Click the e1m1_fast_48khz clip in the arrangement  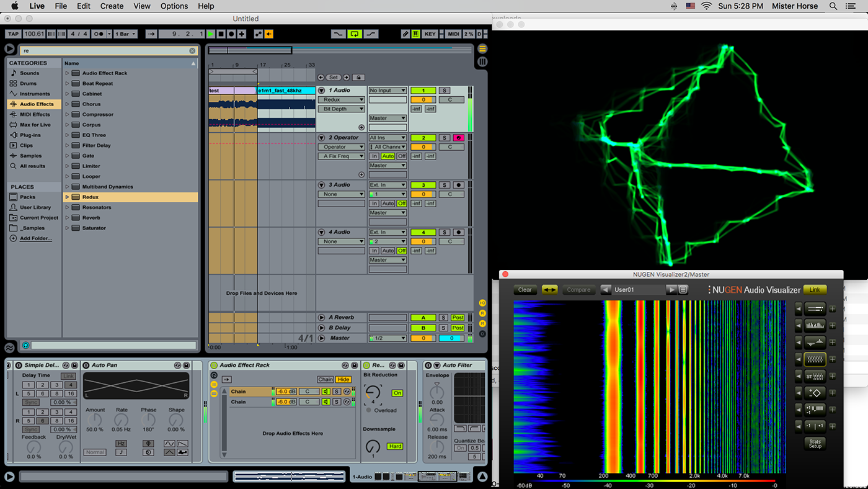point(286,91)
